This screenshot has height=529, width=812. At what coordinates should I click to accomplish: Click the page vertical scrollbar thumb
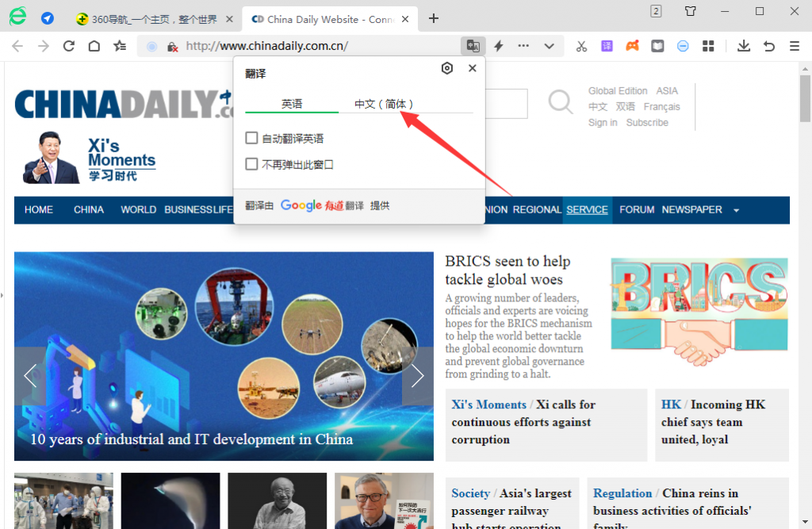(805, 98)
